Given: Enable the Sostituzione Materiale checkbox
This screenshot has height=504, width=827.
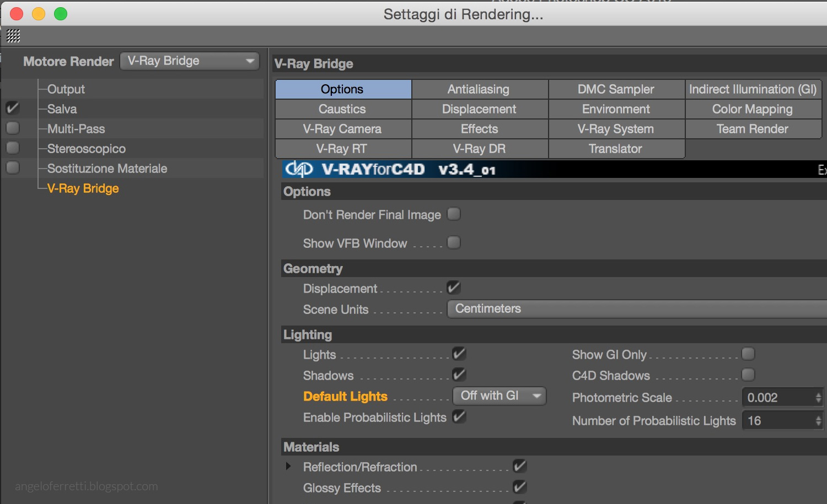Looking at the screenshot, I should pyautogui.click(x=13, y=167).
